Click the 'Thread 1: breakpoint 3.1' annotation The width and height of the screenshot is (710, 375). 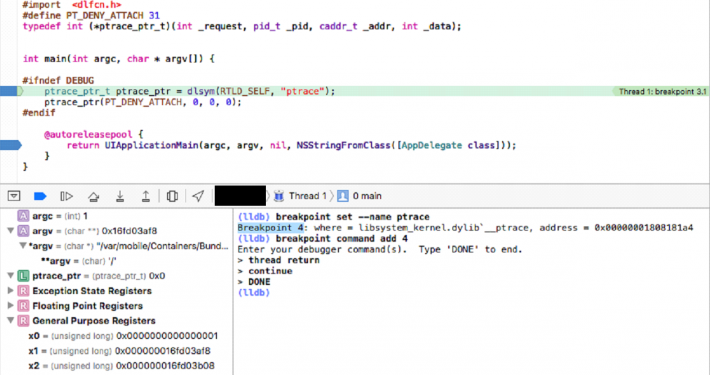tap(662, 91)
